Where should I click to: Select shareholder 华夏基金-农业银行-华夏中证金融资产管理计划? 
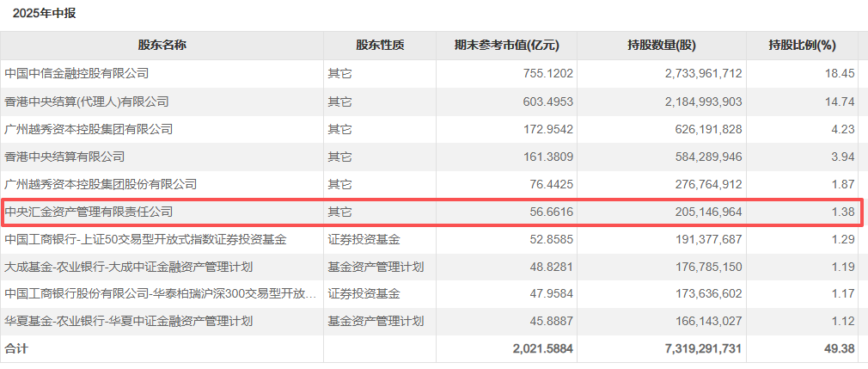tap(128, 321)
